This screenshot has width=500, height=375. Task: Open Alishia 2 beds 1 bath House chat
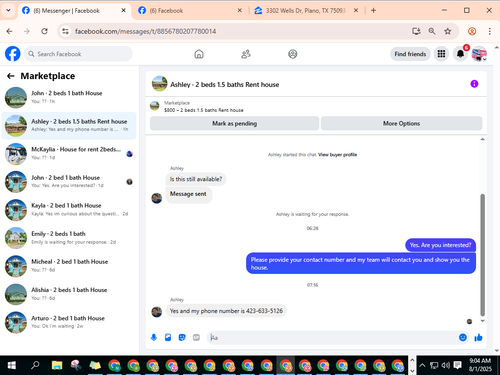coord(69,294)
